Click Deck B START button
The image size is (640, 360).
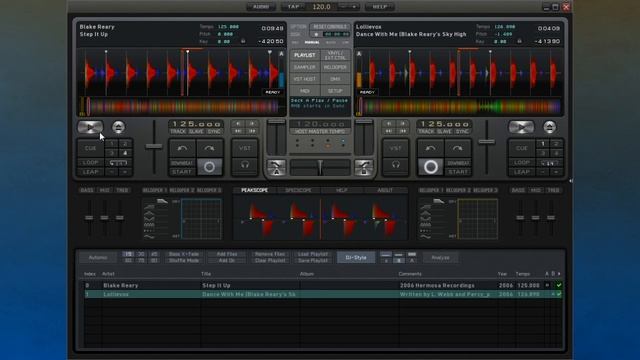(x=458, y=172)
